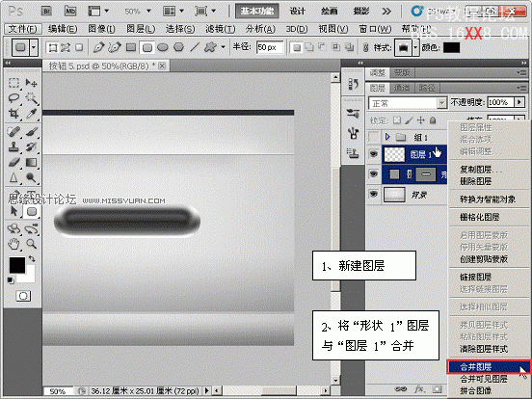Swap foreground and background colors
532x399 pixels.
click(32, 259)
